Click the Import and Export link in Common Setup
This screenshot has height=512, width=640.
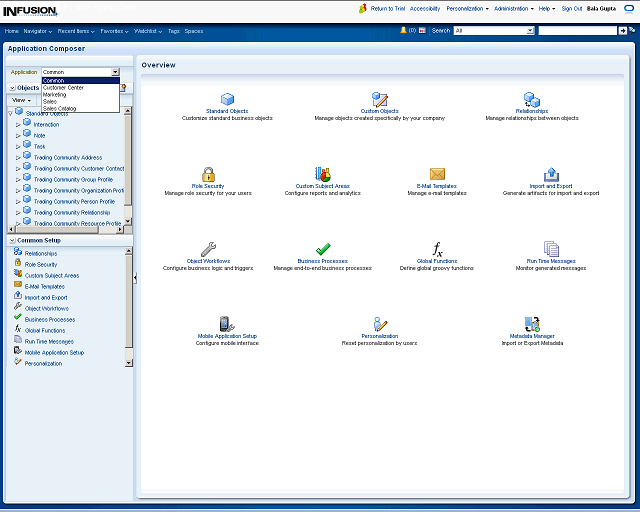(x=46, y=298)
